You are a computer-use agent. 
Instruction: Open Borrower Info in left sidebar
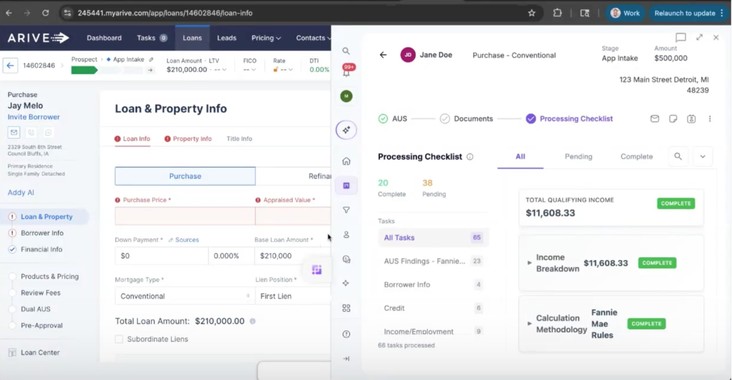click(x=42, y=233)
